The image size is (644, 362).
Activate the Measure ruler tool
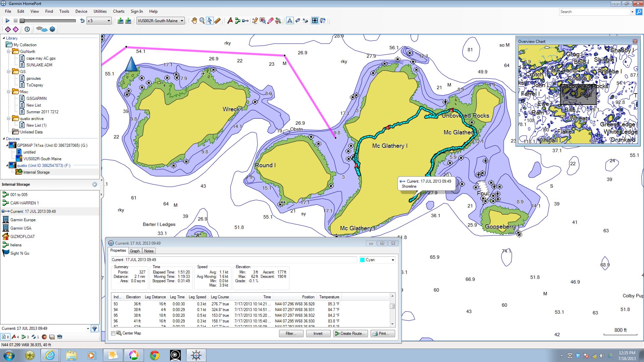[217, 21]
